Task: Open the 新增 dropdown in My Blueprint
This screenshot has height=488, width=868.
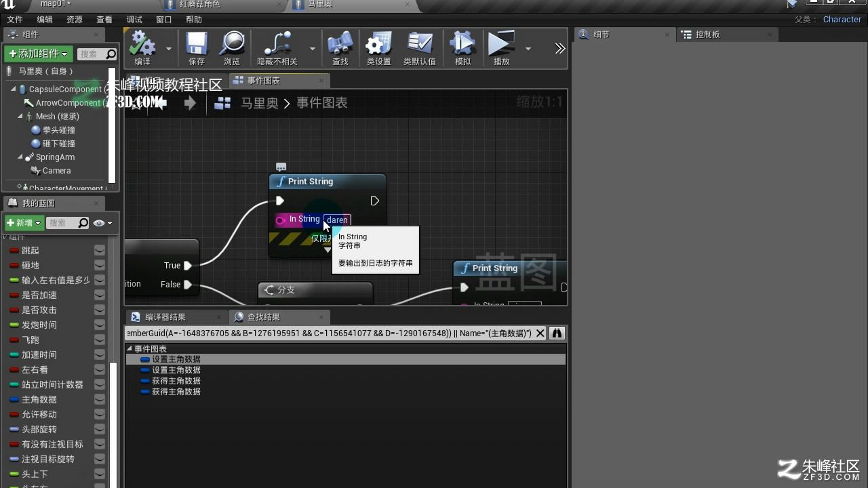Action: click(x=24, y=223)
